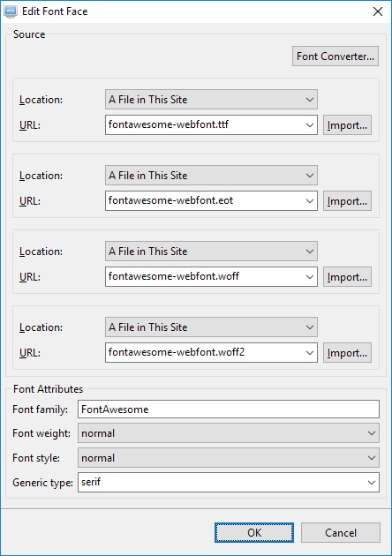Import a file for the eot source
Screen dimensions: 392x556
pyautogui.click(x=347, y=200)
